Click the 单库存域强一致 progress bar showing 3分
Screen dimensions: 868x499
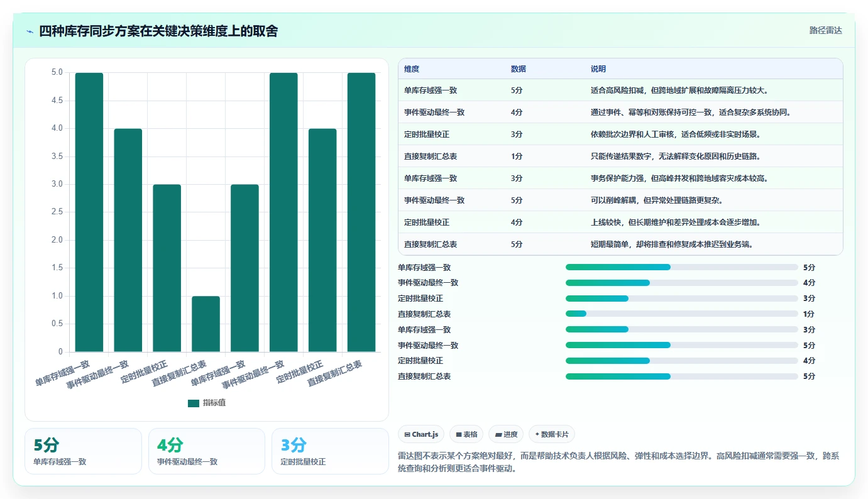(682, 329)
